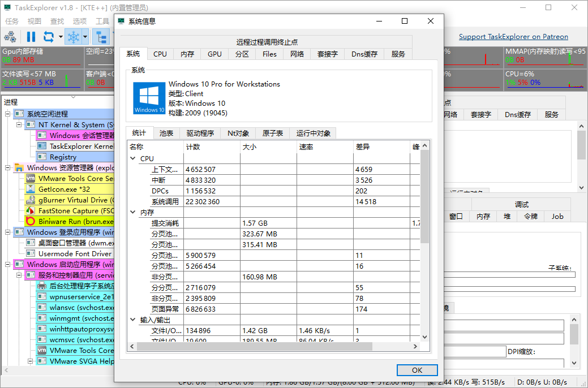Click the statistics table vertical scrollbar thumb
This screenshot has height=388, width=588.
[424, 196]
